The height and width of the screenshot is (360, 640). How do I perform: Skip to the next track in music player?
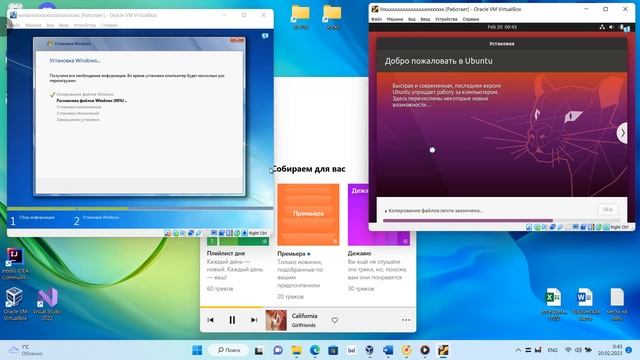[x=254, y=320]
